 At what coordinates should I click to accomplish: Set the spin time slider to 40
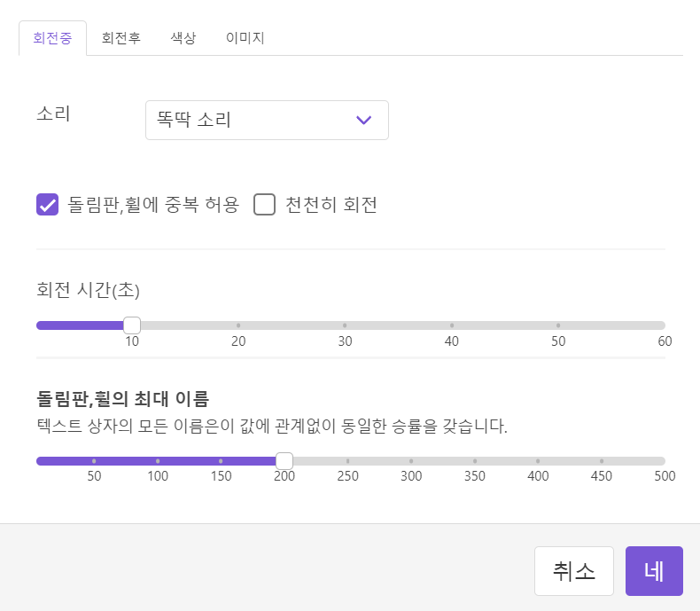452,325
